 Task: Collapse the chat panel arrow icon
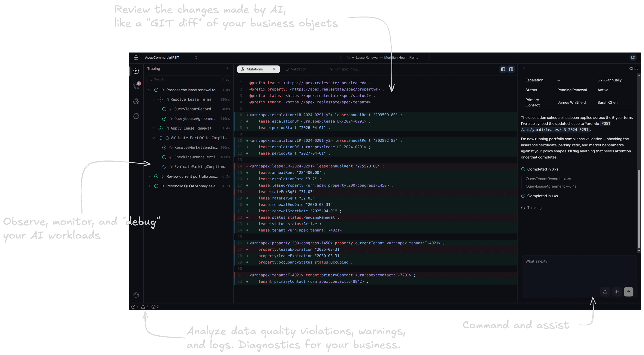point(524,69)
